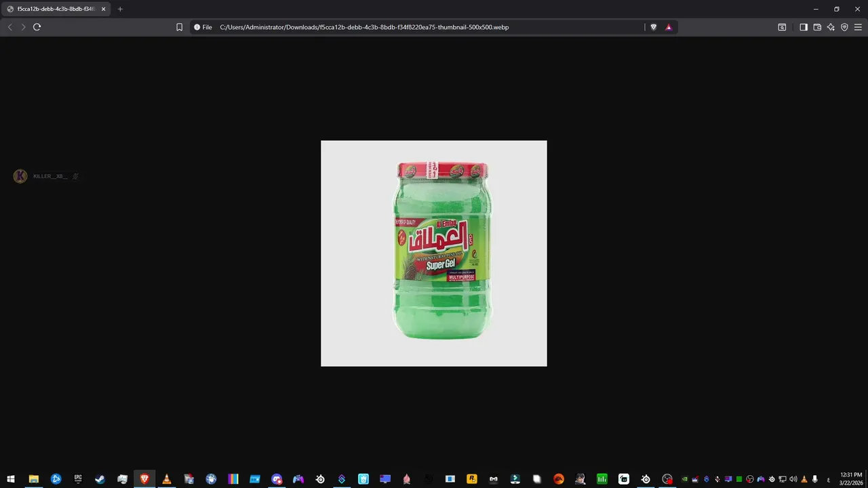This screenshot has height=488, width=868.
Task: Open the tab search icon in toolbar
Action: 782,27
